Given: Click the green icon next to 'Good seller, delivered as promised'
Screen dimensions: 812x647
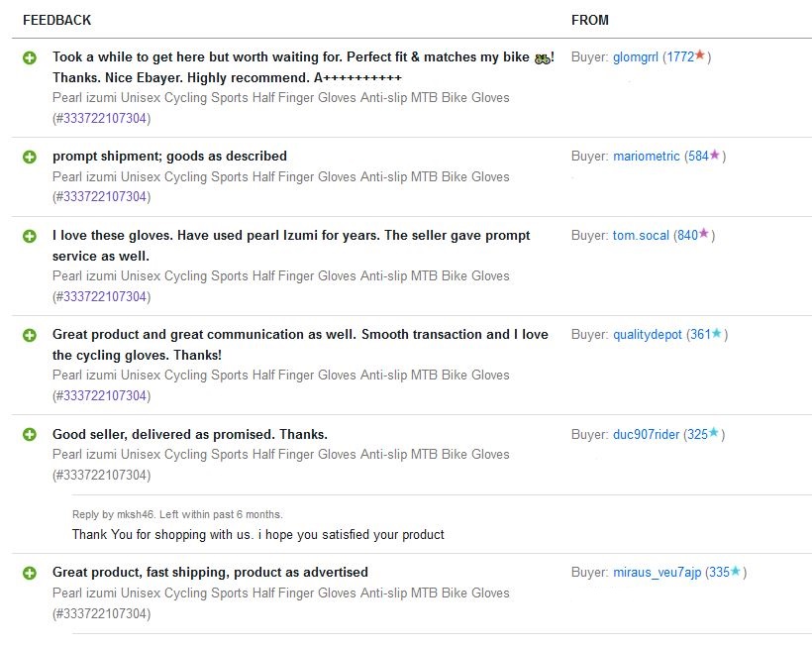Looking at the screenshot, I should [x=30, y=434].
